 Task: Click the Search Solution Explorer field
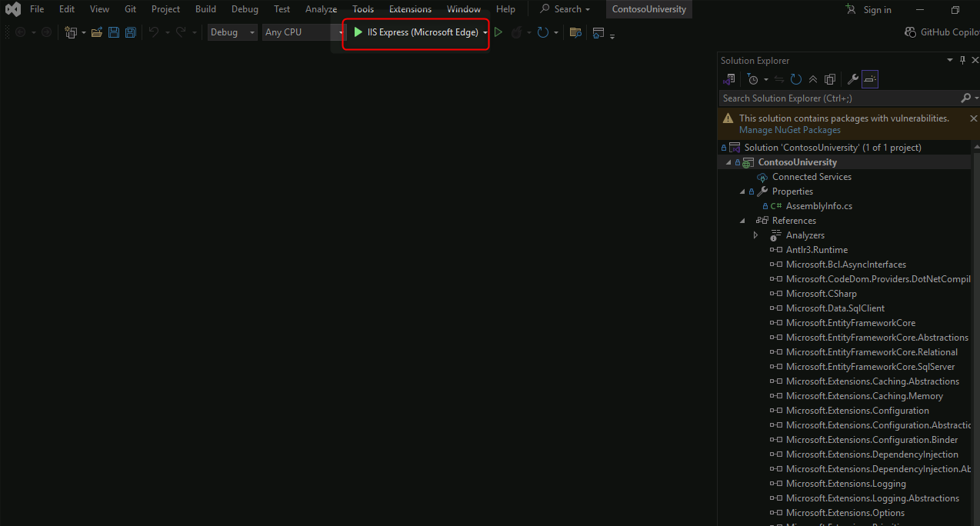tap(840, 98)
